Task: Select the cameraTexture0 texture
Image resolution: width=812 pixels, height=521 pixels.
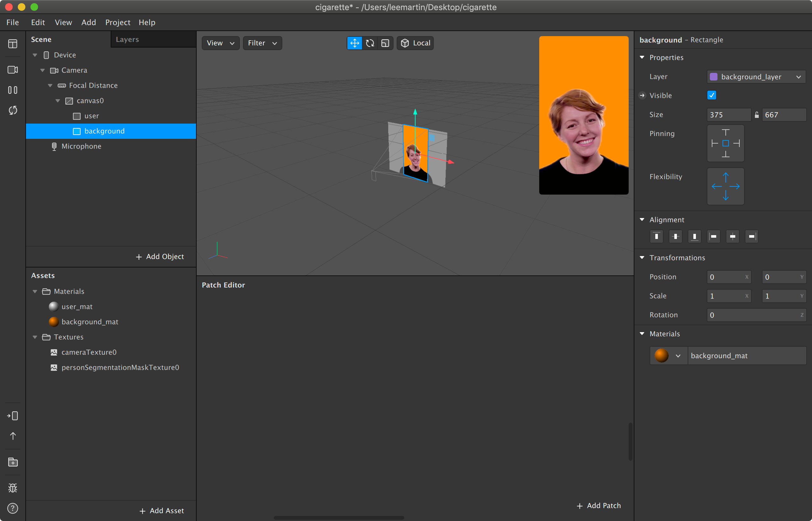Action: [111, 352]
